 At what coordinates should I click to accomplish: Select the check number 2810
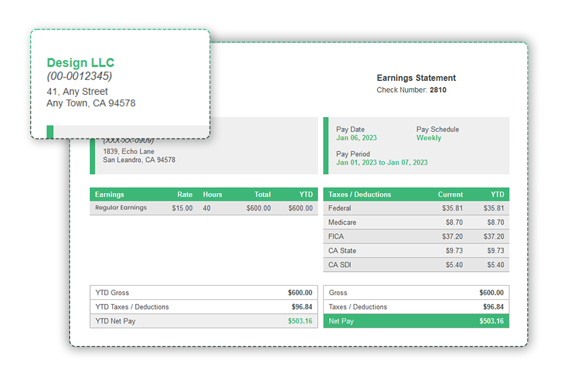tap(437, 89)
